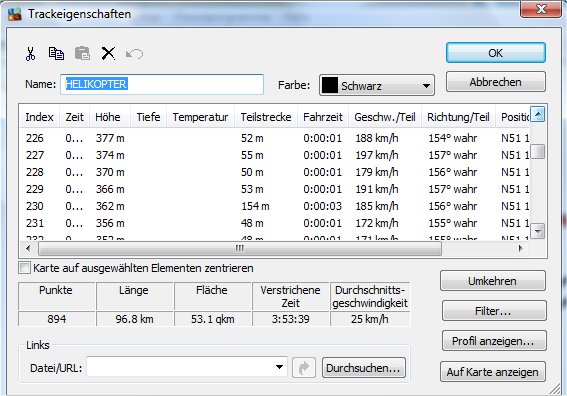Click the Cut scissors icon
Image resolution: width=567 pixels, height=396 pixels.
pos(30,54)
